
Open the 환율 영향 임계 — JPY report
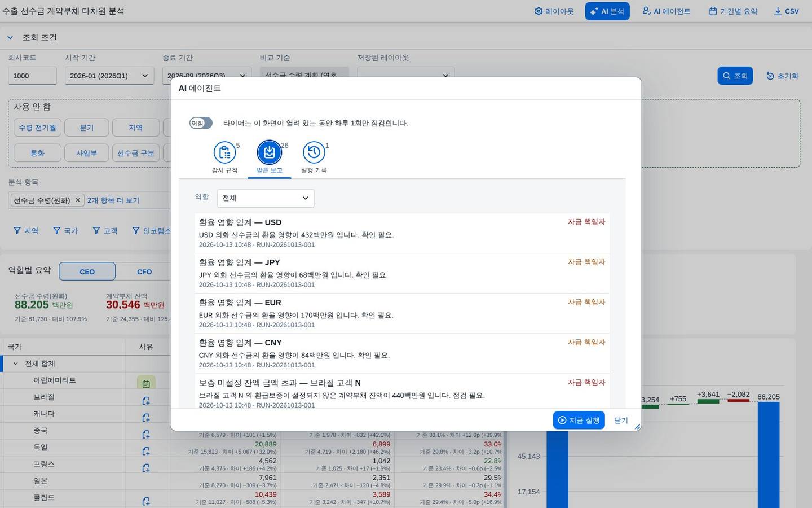402,273
